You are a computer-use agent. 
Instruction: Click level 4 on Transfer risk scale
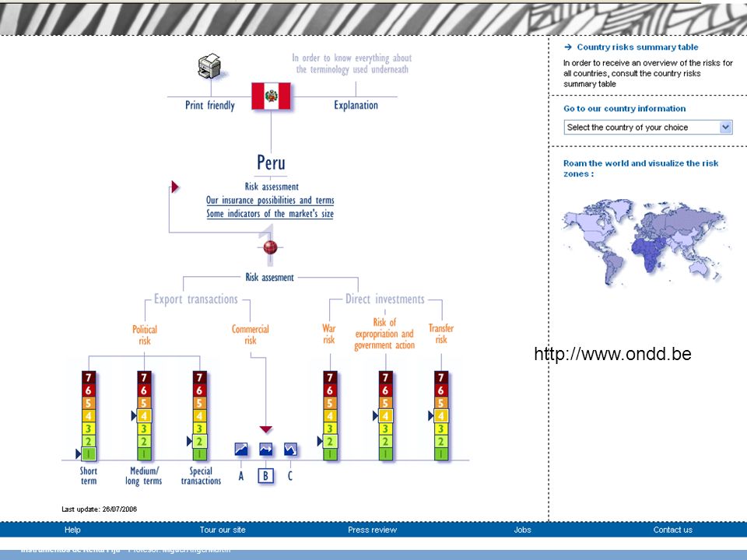point(441,415)
